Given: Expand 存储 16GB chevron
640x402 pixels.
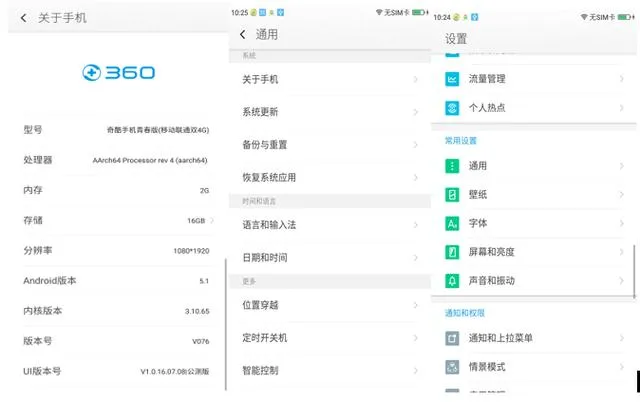Looking at the screenshot, I should 212,220.
